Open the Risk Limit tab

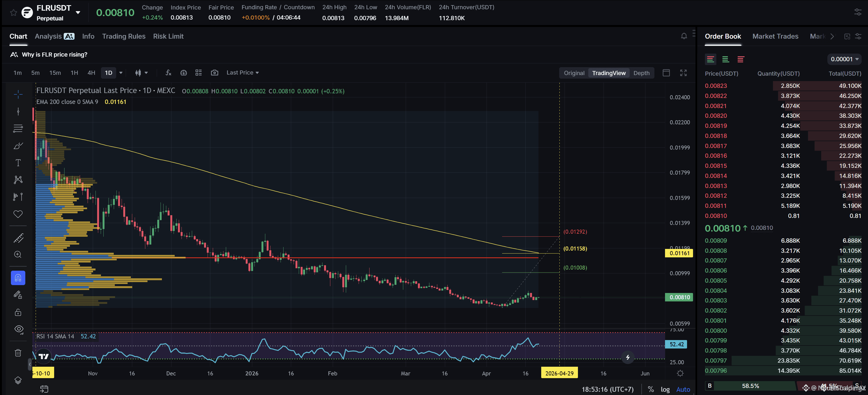tap(168, 36)
